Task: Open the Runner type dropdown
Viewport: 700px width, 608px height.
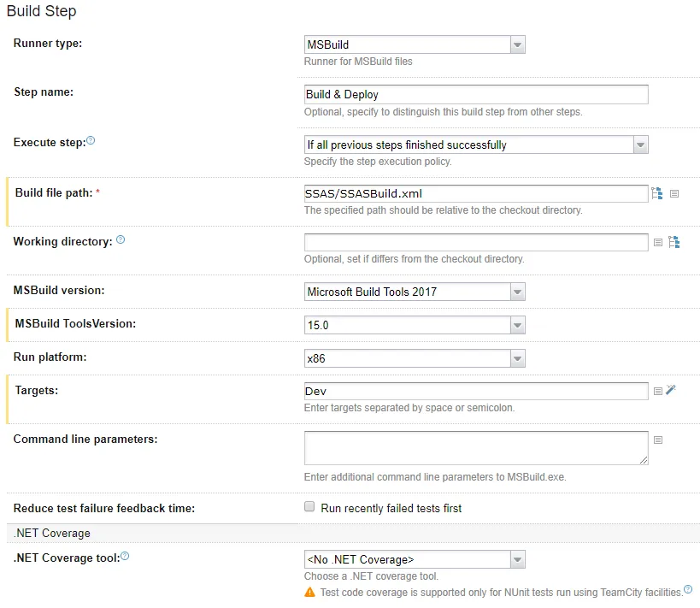Action: (415, 44)
